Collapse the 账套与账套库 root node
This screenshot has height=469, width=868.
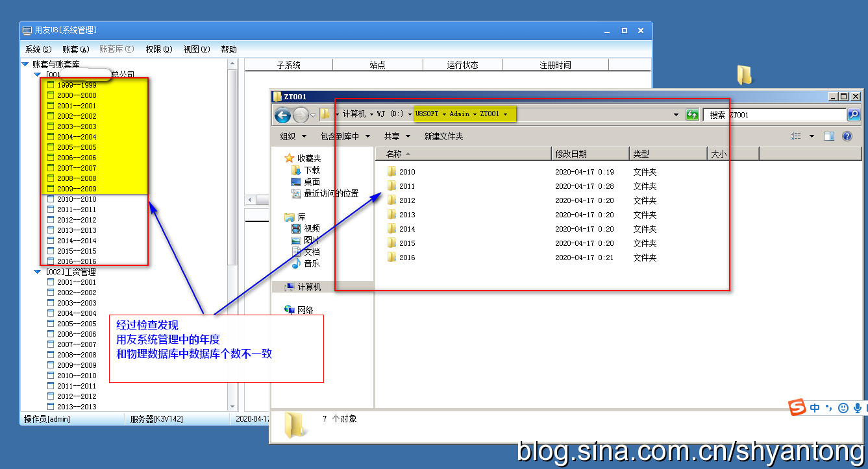click(x=25, y=64)
